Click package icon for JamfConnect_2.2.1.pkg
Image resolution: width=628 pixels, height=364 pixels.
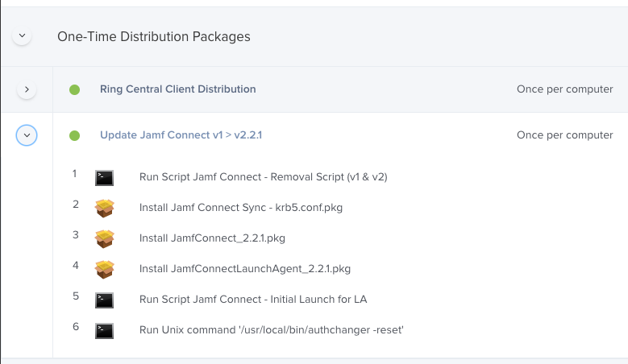[105, 238]
